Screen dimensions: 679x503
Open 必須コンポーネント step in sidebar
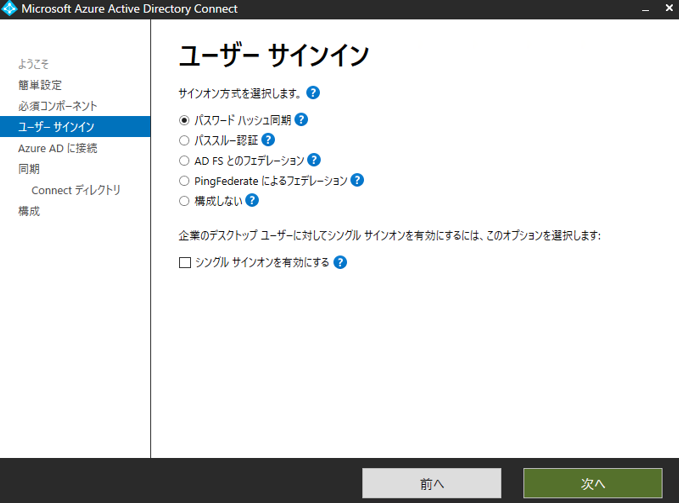58,106
